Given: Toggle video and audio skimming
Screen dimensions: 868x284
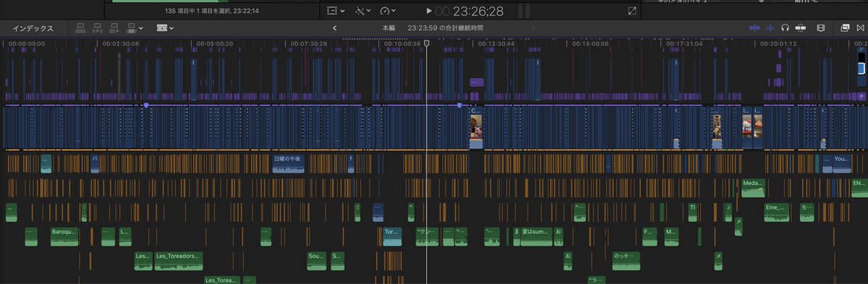Looking at the screenshot, I should click(754, 28).
